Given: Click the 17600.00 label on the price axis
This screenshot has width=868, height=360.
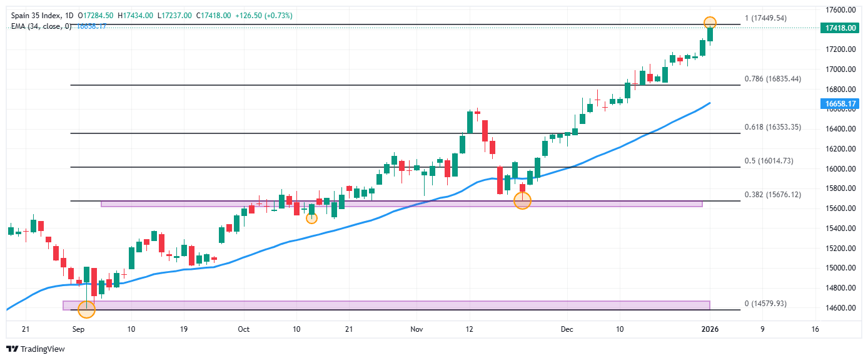Looking at the screenshot, I should point(839,10).
